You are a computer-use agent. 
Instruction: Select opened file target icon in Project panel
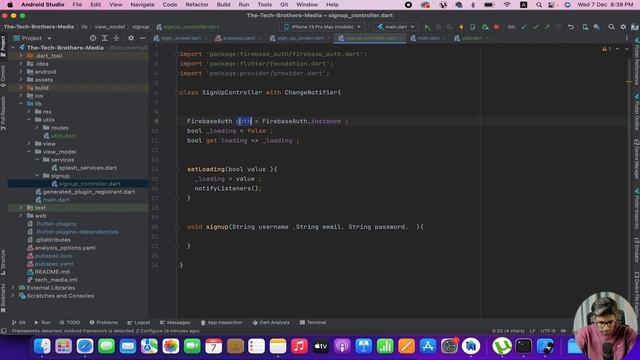pyautogui.click(x=93, y=38)
